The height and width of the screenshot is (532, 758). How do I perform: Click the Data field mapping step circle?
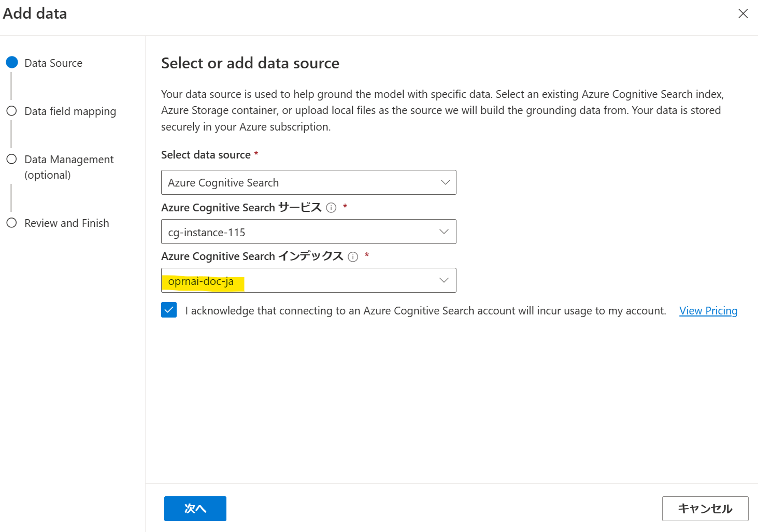(11, 111)
